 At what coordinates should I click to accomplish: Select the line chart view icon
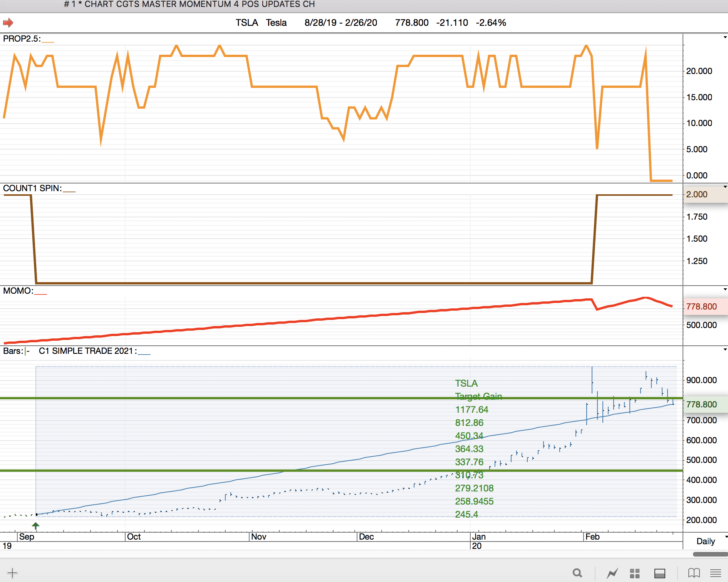612,573
